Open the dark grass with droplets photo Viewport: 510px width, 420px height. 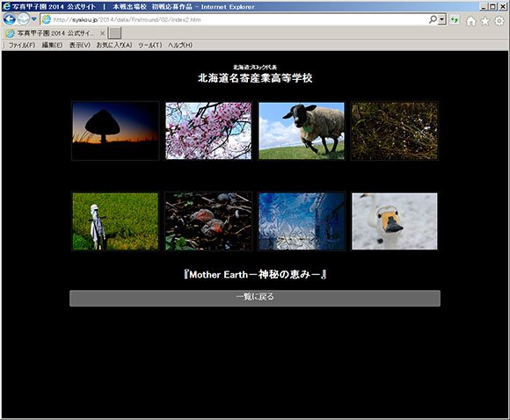tap(395, 131)
